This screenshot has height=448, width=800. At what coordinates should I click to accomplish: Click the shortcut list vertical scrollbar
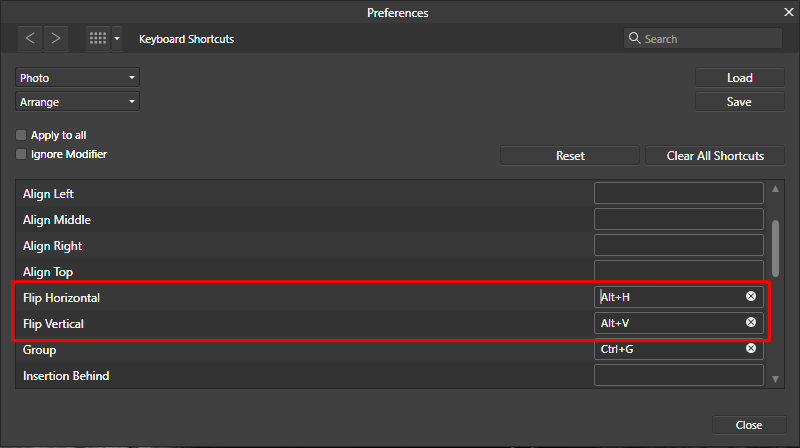(776, 248)
